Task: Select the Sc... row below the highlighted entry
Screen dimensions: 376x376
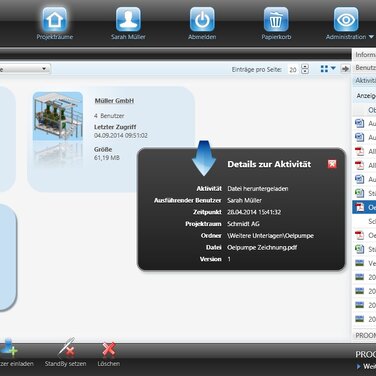Action: pyautogui.click(x=364, y=221)
